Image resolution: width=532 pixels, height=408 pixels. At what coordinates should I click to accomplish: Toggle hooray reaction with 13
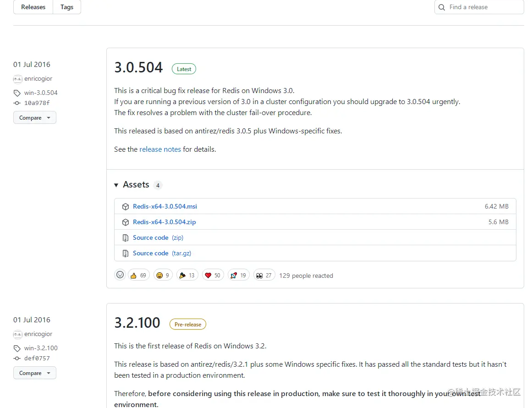187,275
